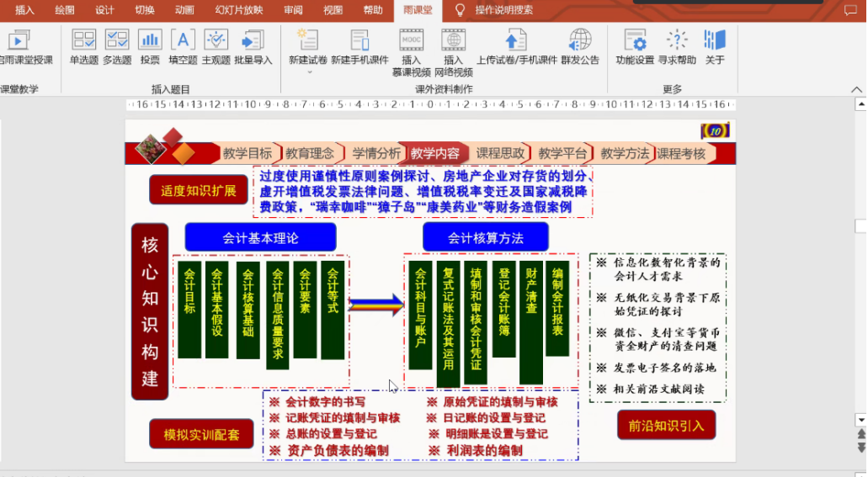This screenshot has height=477, width=868.
Task: Click the 教学目标 slide nav tab
Action: pos(248,153)
